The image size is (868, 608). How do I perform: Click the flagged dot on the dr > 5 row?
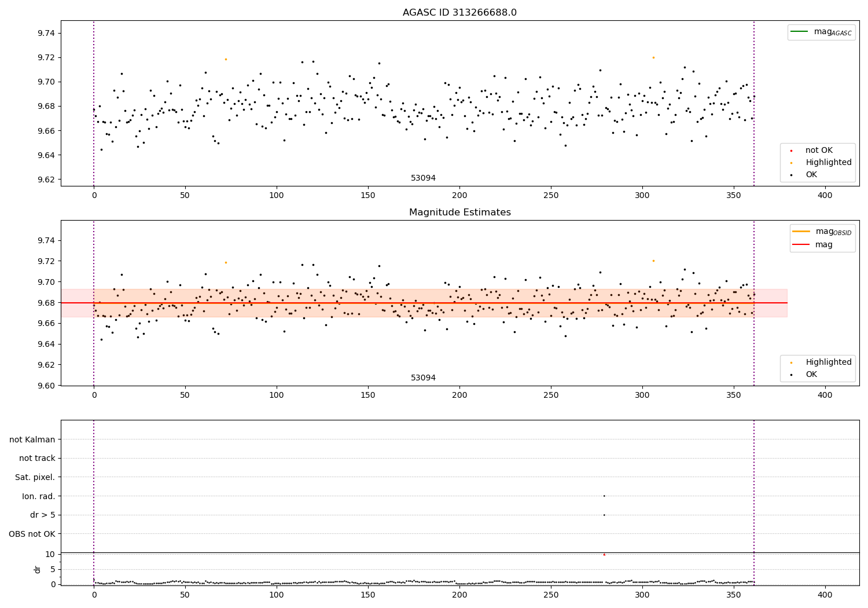point(604,515)
